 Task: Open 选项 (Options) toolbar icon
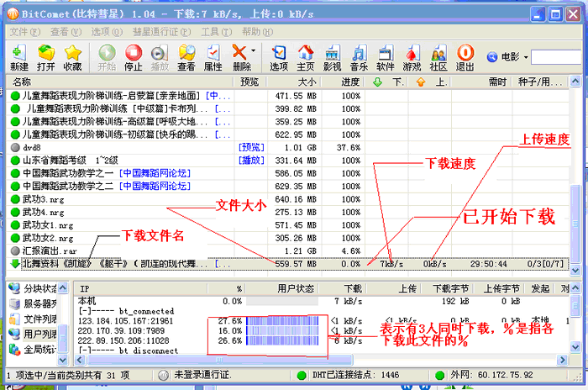pos(279,57)
